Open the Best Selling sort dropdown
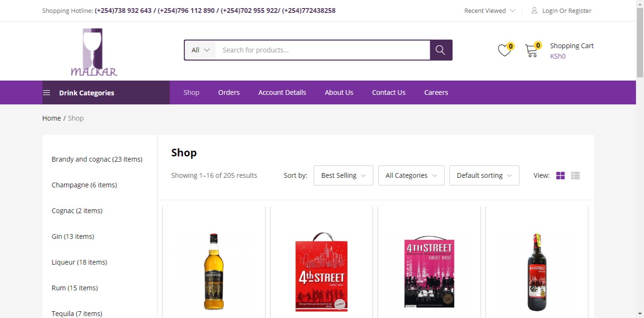This screenshot has width=644, height=318. pos(343,175)
